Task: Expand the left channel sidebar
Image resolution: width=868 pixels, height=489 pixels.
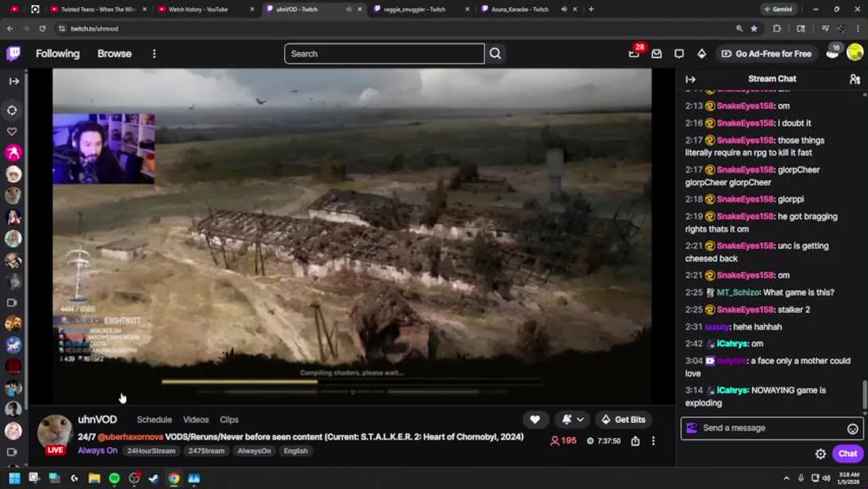Action: (x=14, y=81)
